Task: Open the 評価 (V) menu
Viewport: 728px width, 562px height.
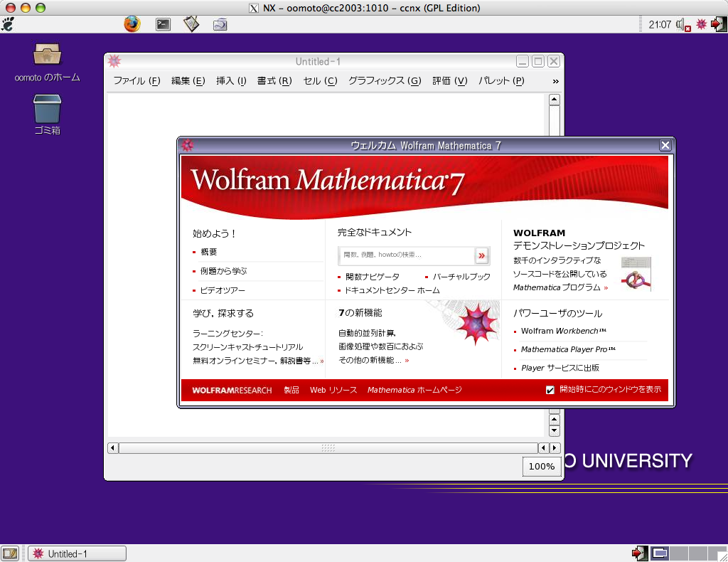Action: pos(450,81)
